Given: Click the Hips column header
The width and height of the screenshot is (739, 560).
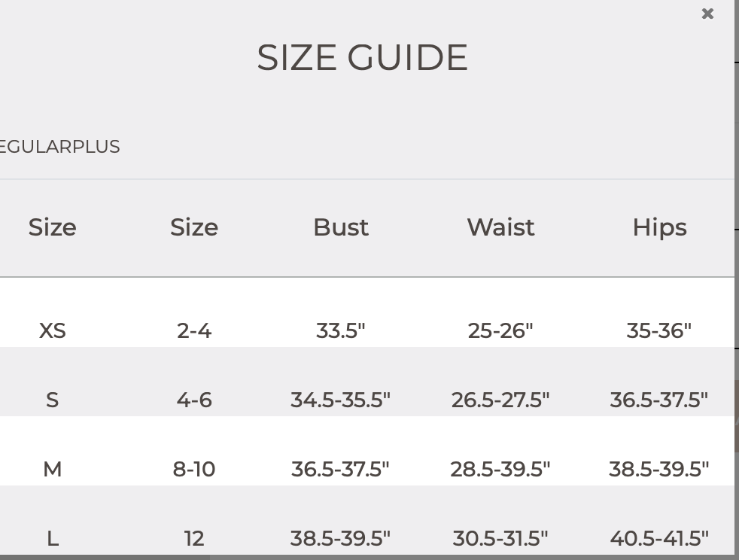Looking at the screenshot, I should (x=659, y=228).
